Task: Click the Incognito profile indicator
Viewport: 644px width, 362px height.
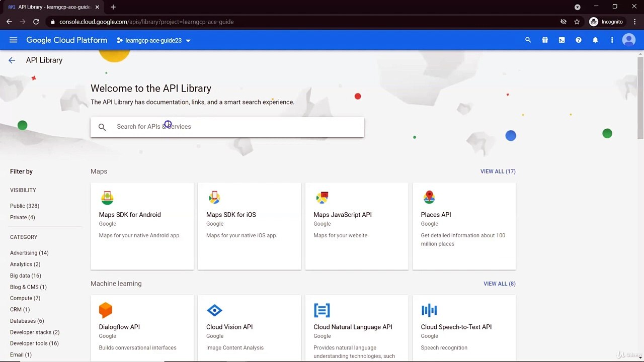Action: click(606, 22)
